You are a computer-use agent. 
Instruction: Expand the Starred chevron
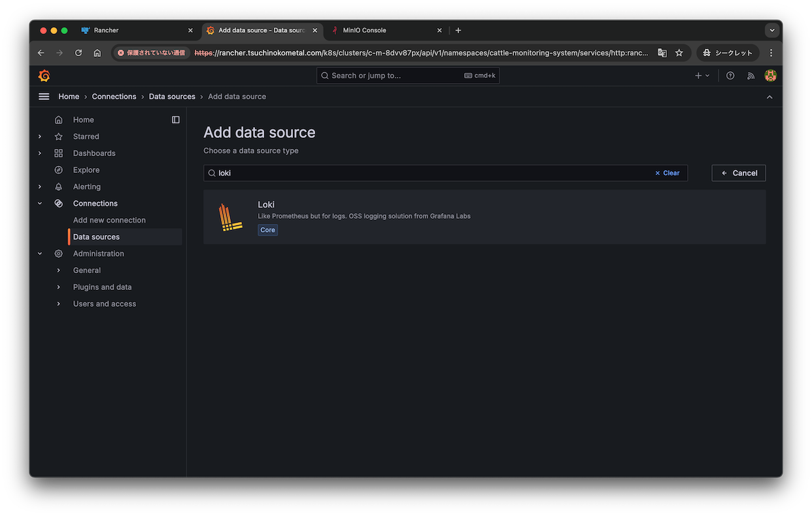click(x=40, y=137)
